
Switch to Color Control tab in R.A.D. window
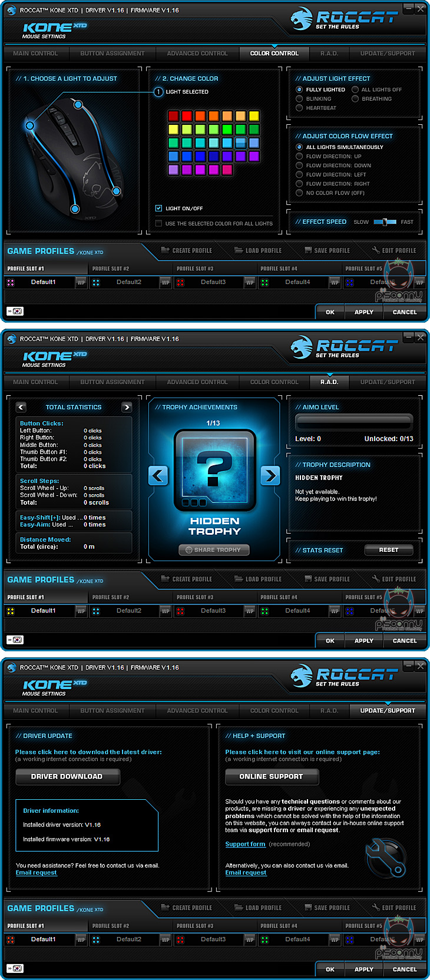274,382
